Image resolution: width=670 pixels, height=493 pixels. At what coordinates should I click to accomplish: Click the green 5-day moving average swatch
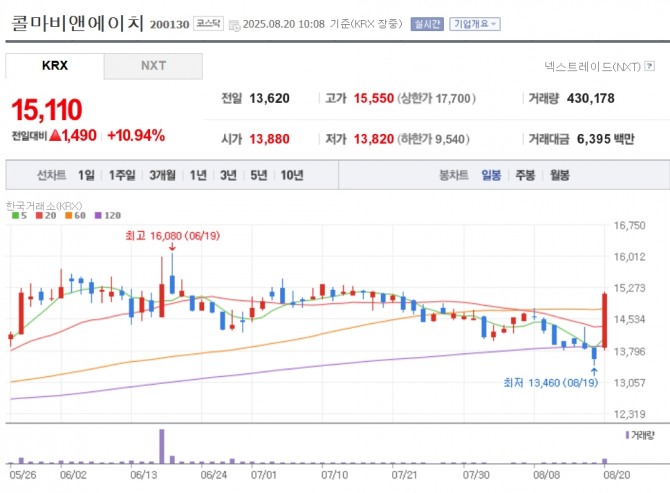(15, 215)
